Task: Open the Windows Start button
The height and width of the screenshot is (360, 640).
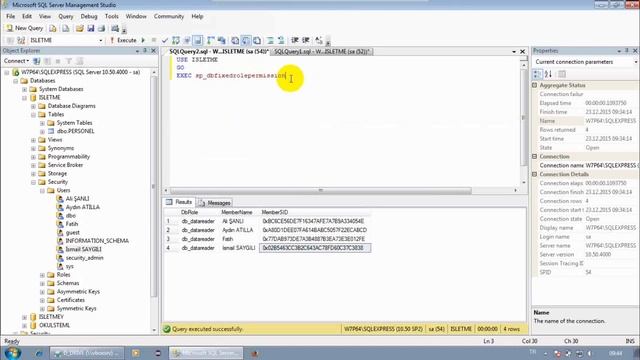Action: [12, 353]
